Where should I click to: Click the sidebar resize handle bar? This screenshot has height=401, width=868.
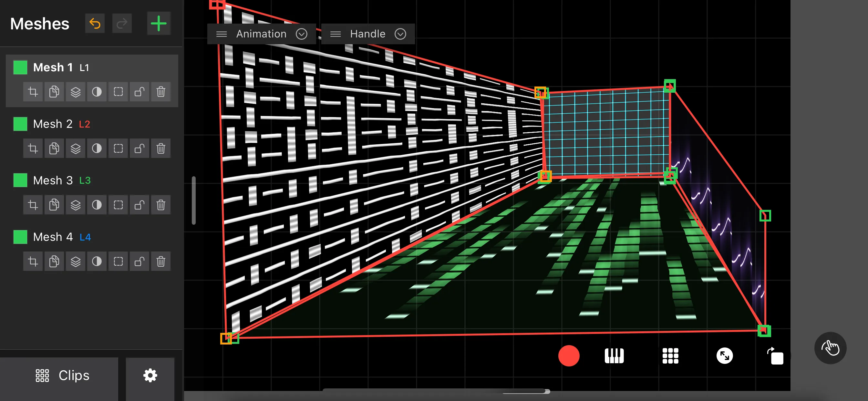(193, 200)
